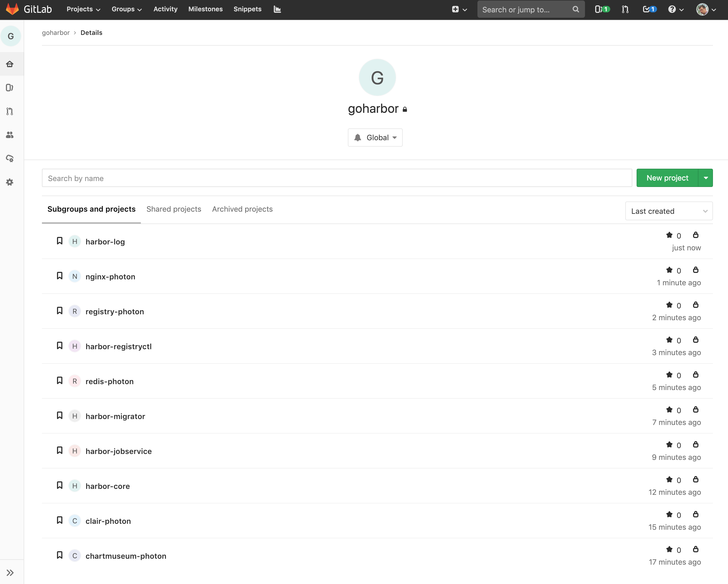This screenshot has width=728, height=584.
Task: Click the C avatar of chartmuseum-photon
Action: coord(75,556)
